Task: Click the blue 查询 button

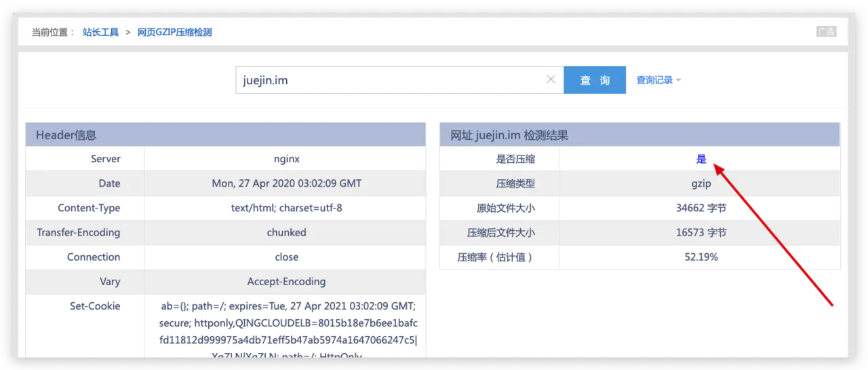Action: (x=595, y=80)
